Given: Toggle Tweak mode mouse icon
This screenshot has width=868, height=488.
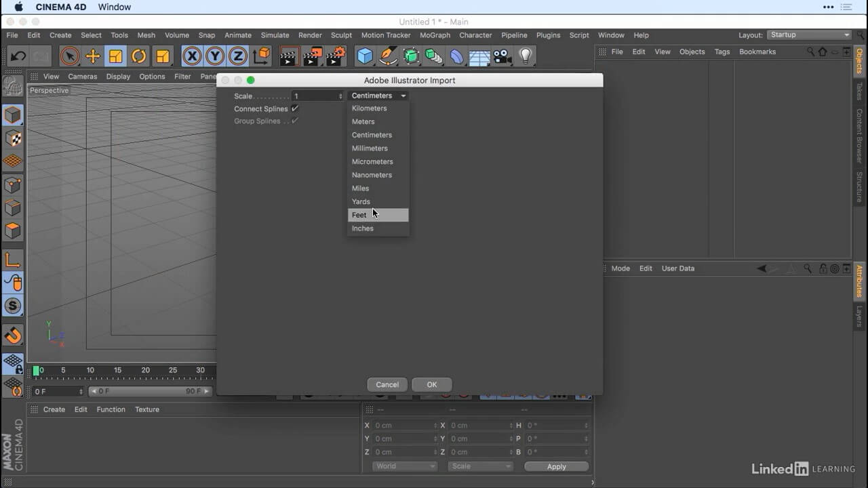Looking at the screenshot, I should coord(13,283).
